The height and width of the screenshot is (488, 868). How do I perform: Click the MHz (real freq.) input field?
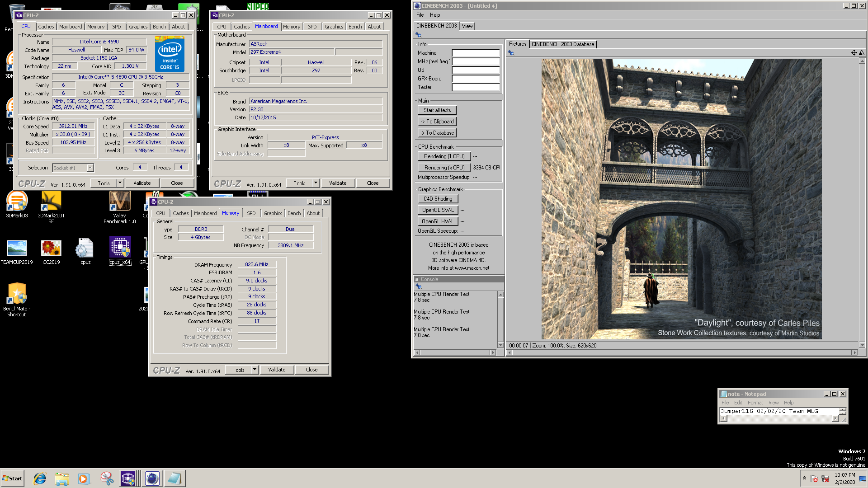tap(476, 61)
